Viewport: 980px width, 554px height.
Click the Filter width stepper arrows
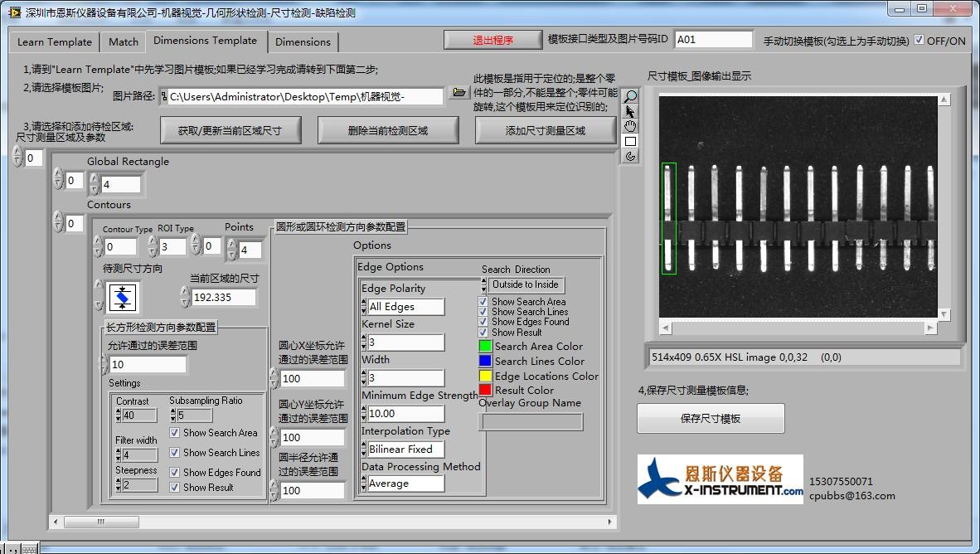119,455
